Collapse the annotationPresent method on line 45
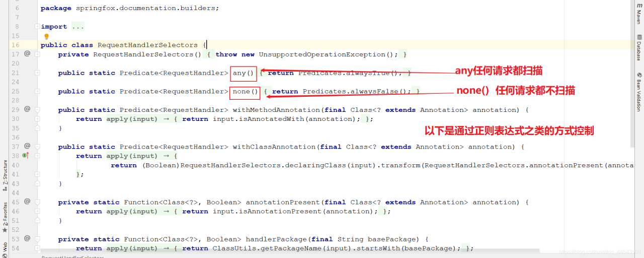Image resolution: width=644 pixels, height=258 pixels. pos(37,202)
